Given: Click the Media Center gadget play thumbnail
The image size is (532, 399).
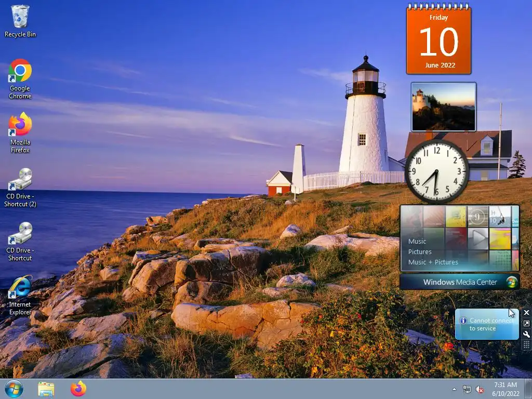Looking at the screenshot, I should coord(478,238).
